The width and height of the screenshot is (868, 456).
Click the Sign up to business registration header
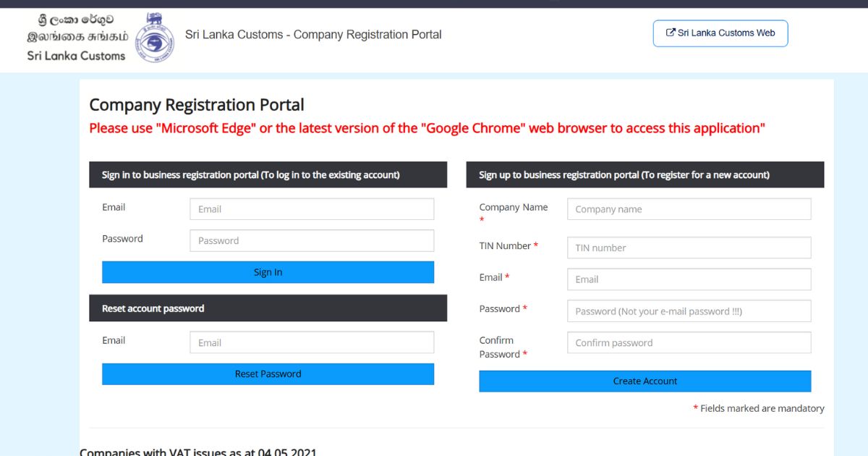tap(624, 175)
